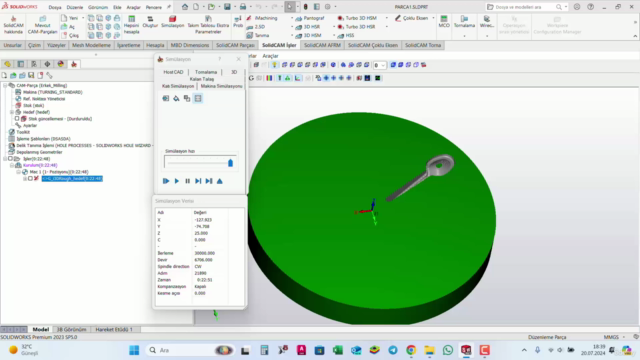This screenshot has height=360, width=640.
Task: Expand the selected 3DRough operation node
Action: tap(25, 178)
